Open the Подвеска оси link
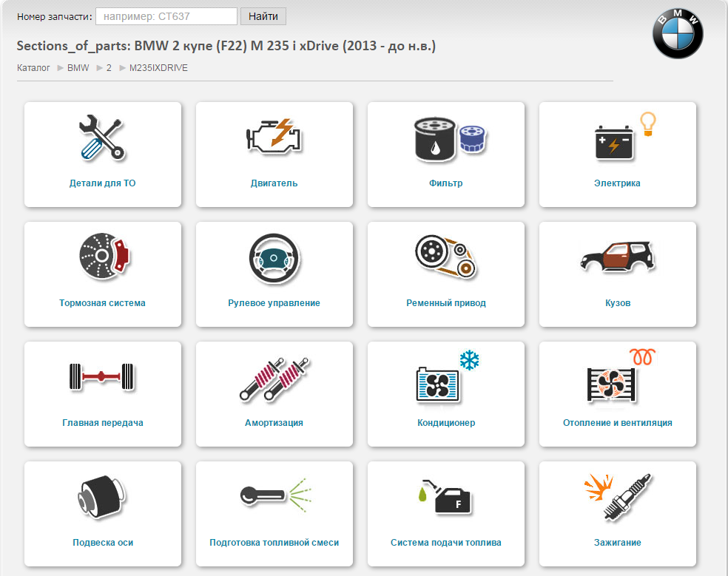 [x=103, y=542]
